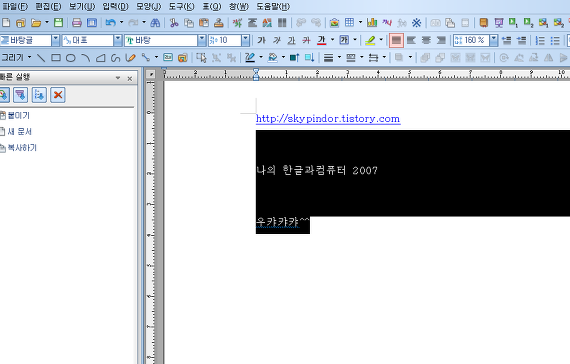570x364 pixels.
Task: Toggle left alignment button
Action: 411,40
